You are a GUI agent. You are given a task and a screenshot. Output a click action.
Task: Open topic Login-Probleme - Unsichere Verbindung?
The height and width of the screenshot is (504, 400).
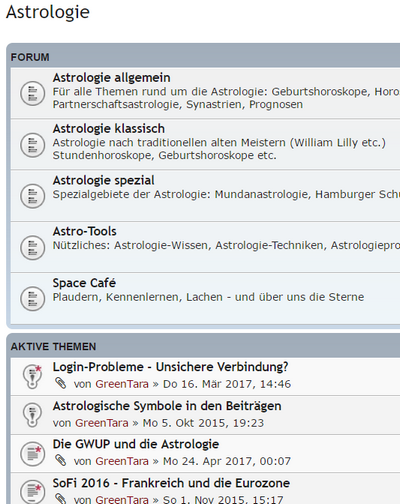point(170,367)
